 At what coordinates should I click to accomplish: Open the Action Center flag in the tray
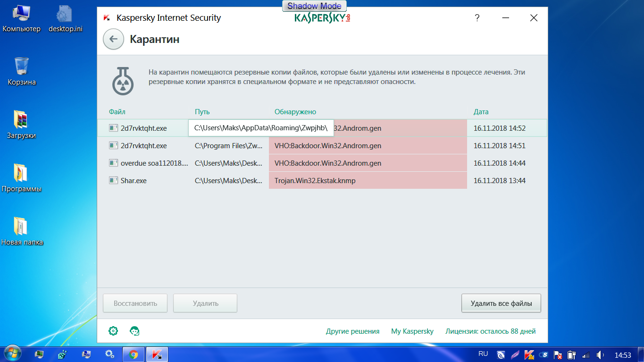558,354
